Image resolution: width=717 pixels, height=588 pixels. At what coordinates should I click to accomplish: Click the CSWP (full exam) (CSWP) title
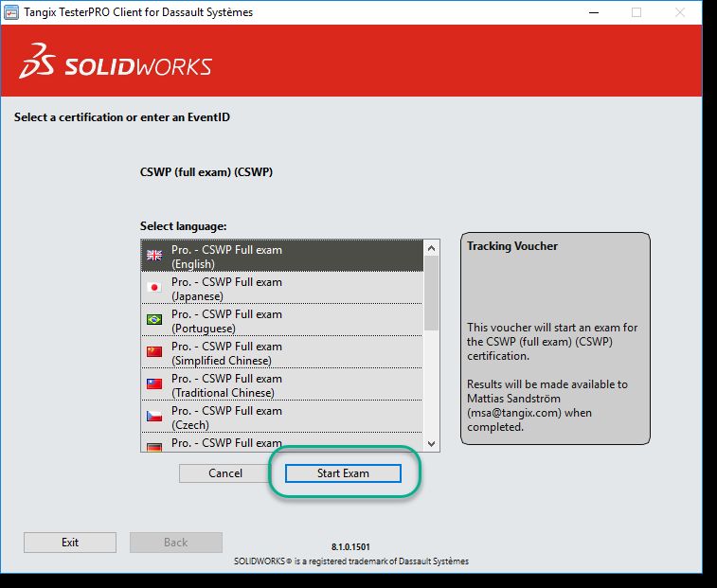pos(206,172)
